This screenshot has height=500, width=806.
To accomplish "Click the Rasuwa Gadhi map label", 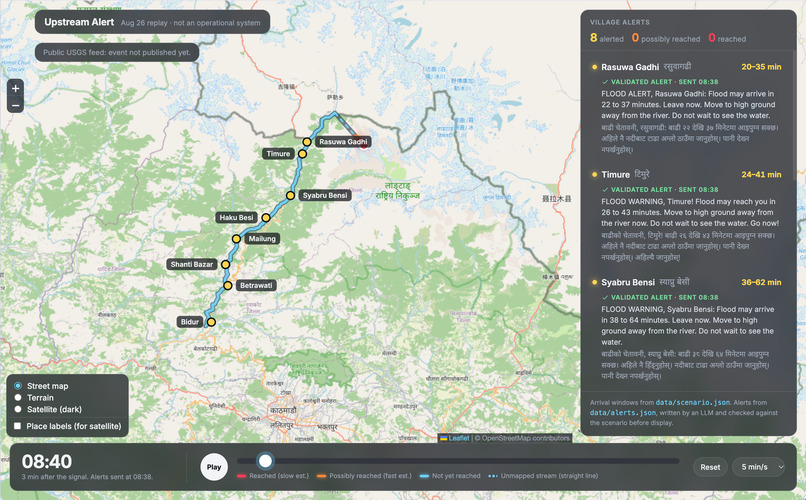I will click(343, 142).
